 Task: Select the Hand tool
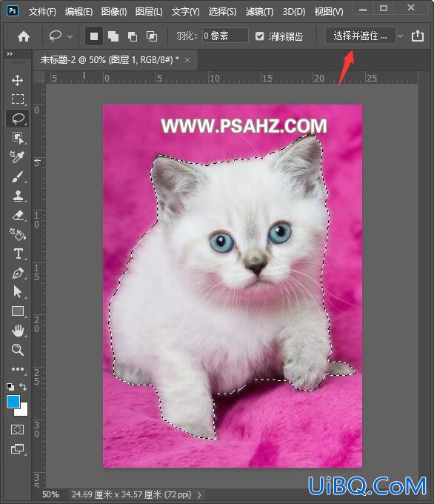pyautogui.click(x=18, y=331)
